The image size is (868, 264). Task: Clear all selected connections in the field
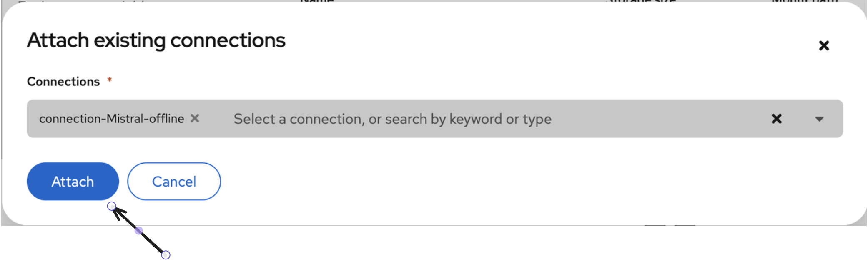[x=776, y=119]
